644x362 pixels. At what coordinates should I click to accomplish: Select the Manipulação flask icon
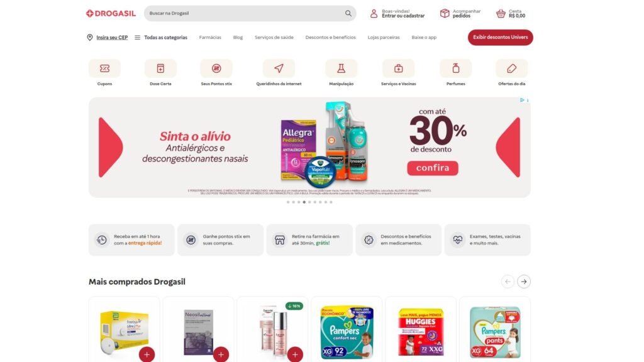(x=341, y=69)
